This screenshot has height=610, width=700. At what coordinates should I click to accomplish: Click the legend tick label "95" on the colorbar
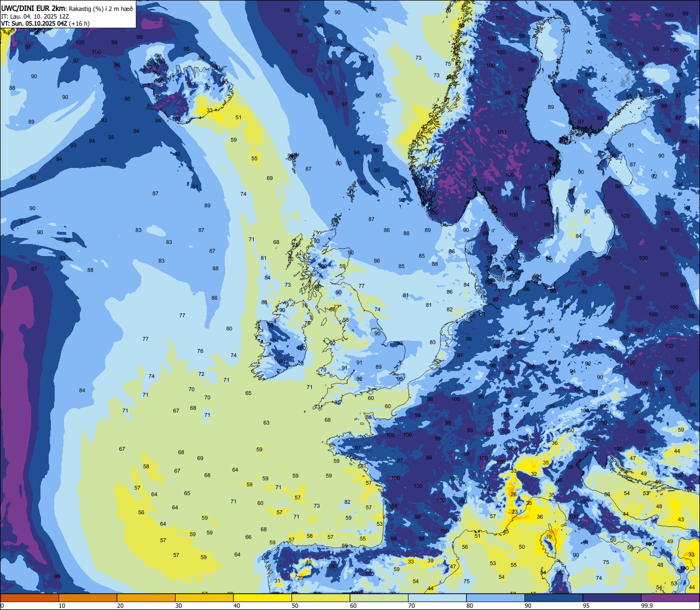point(586,606)
